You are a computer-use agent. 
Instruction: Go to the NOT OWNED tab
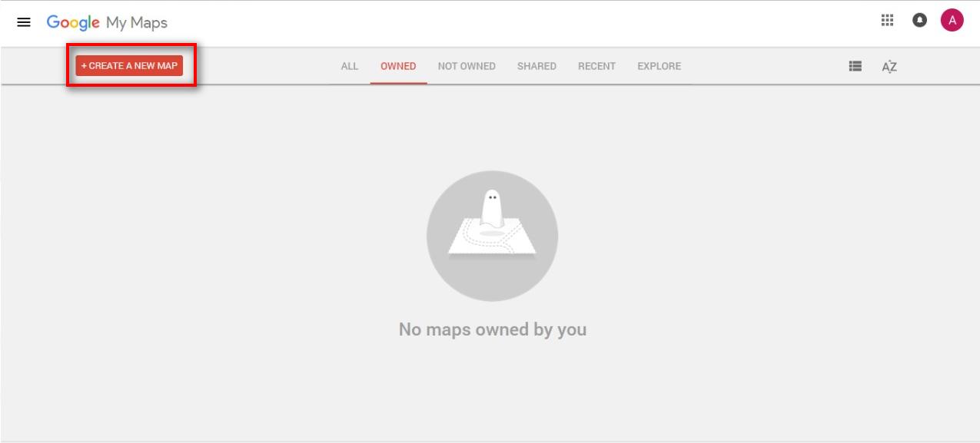point(467,66)
